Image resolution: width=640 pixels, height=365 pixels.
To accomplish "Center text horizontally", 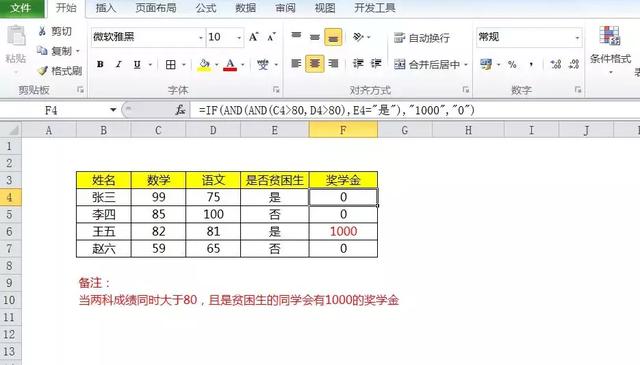I will (x=315, y=64).
